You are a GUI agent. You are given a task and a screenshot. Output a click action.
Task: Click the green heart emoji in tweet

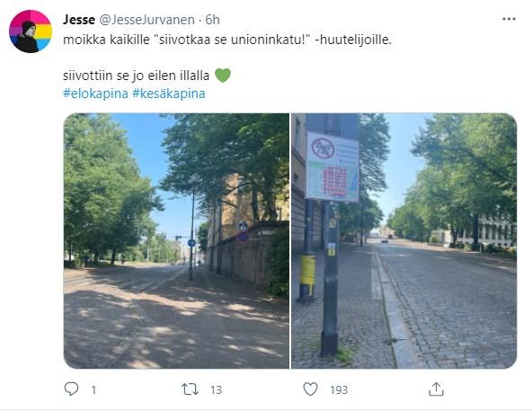tap(223, 75)
